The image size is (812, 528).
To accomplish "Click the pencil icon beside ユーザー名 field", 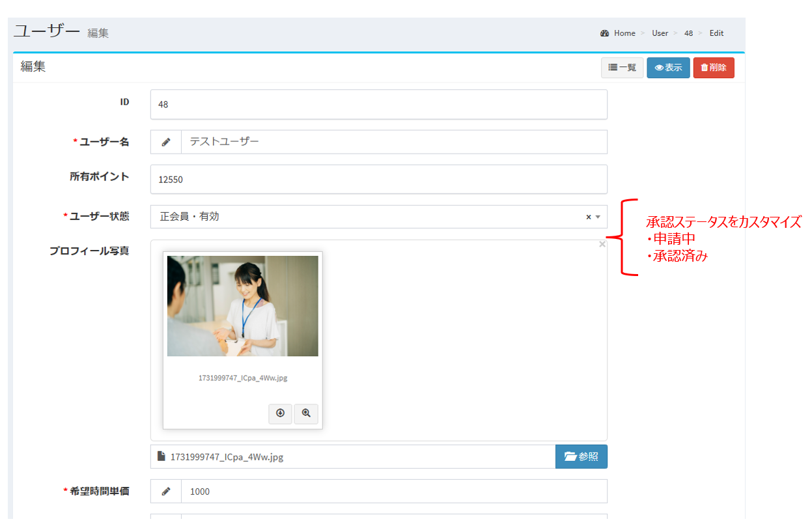I will [166, 142].
